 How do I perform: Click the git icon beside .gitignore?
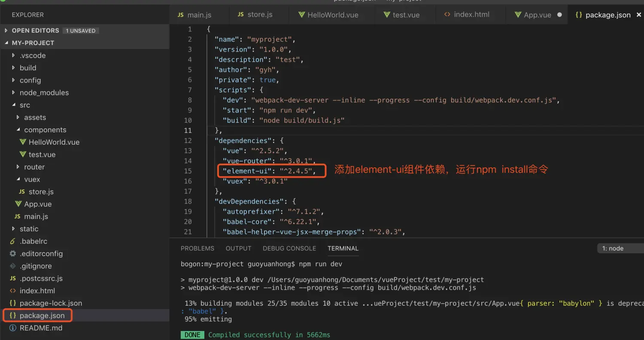[x=13, y=266]
